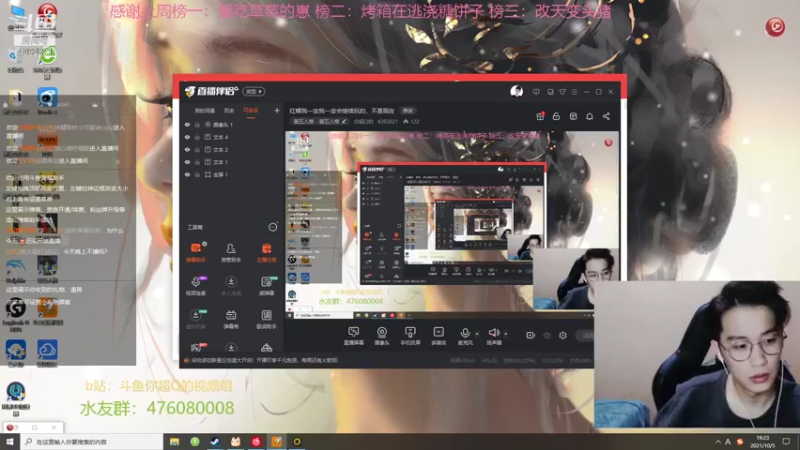
Task: Open the toolbox settings circle icon
Action: [x=273, y=227]
